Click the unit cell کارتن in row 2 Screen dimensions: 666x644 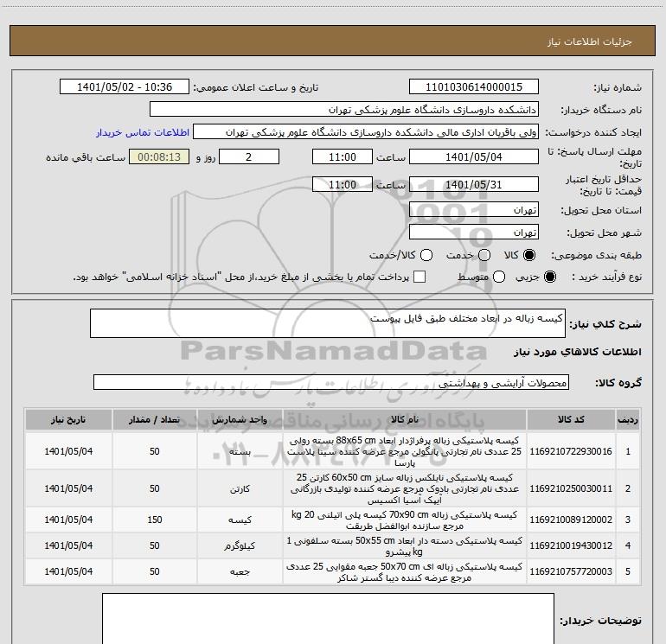240,489
